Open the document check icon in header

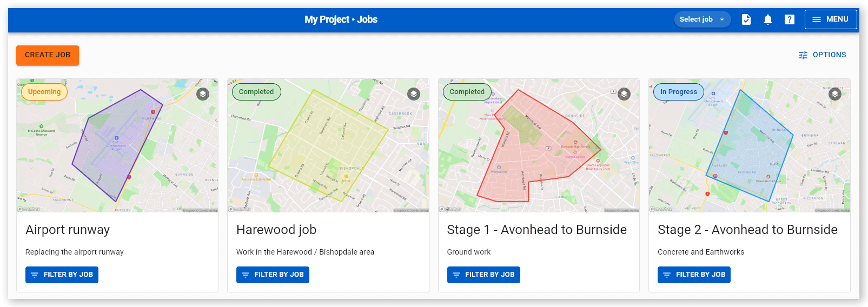click(x=746, y=19)
